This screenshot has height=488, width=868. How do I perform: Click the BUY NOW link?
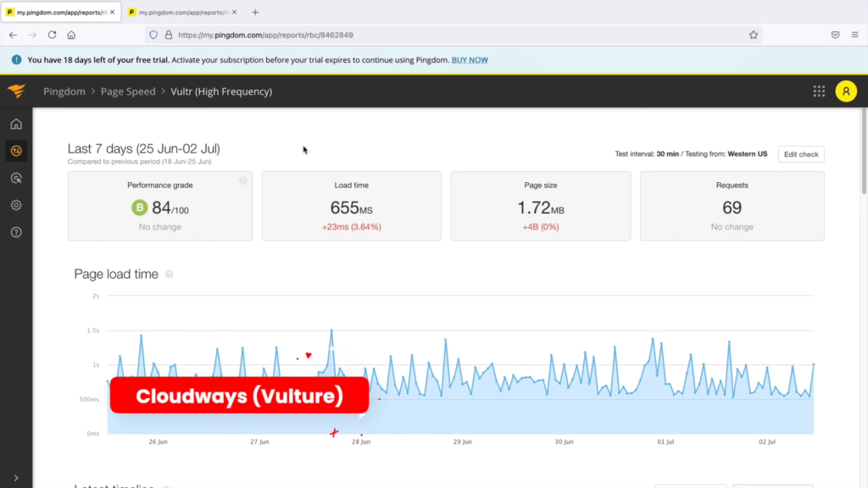pos(470,60)
